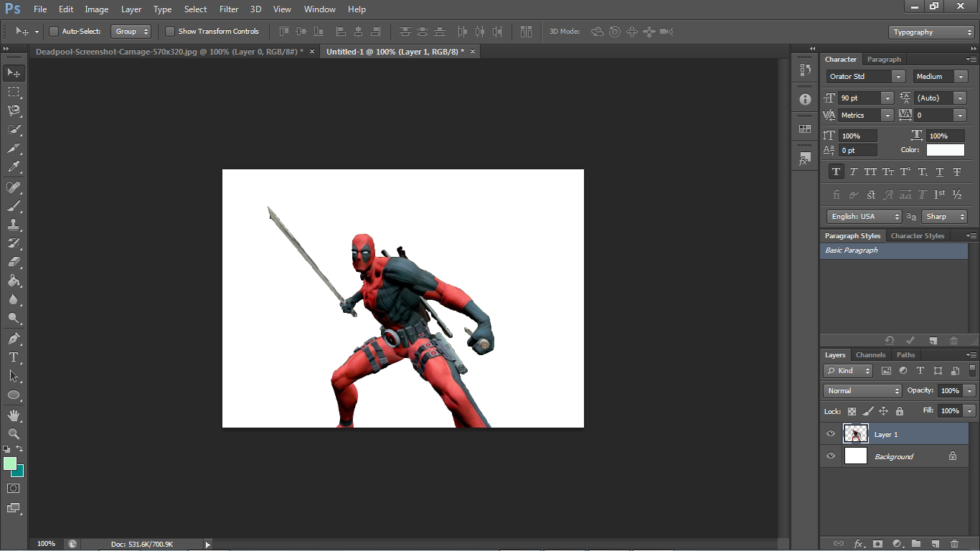Select the Basic Paragraph style

pyautogui.click(x=894, y=250)
